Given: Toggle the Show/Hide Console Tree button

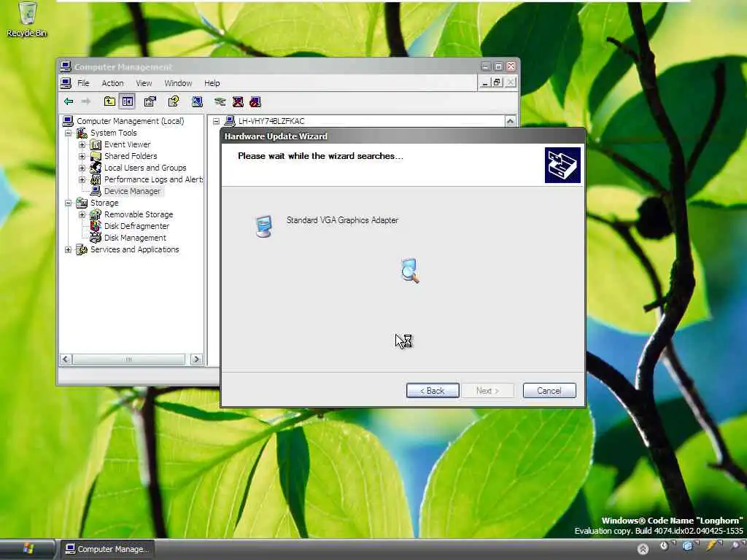Looking at the screenshot, I should tap(127, 101).
